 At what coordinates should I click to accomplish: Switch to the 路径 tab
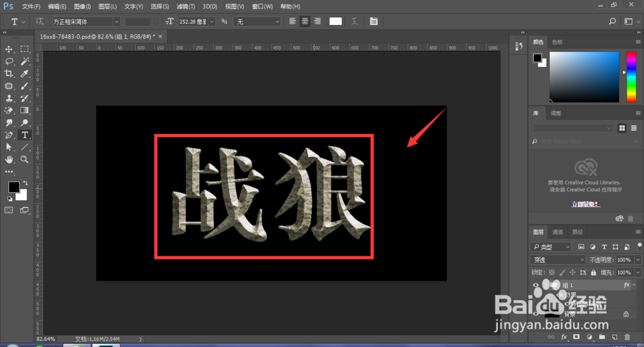click(577, 232)
